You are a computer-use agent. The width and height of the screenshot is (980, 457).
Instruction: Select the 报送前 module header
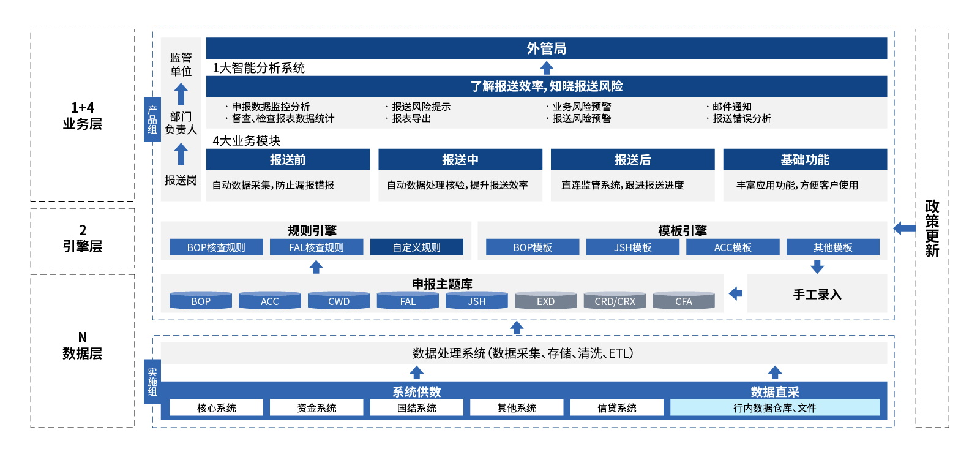coord(288,159)
